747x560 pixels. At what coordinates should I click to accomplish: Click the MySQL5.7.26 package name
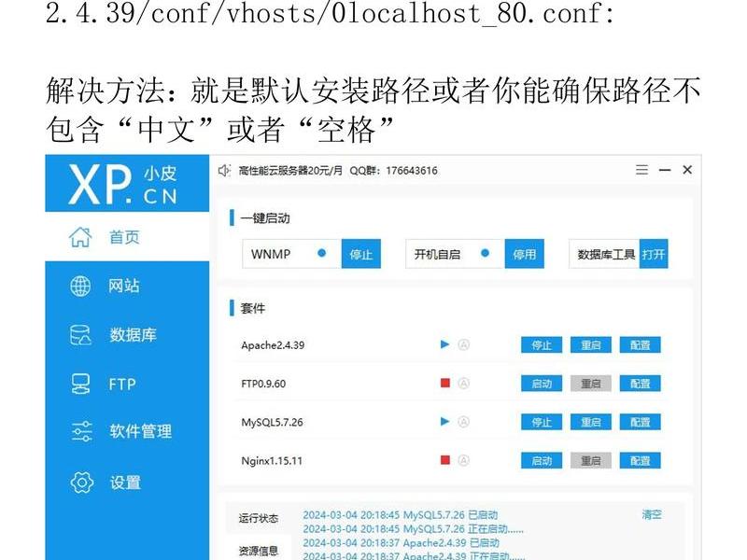[272, 423]
